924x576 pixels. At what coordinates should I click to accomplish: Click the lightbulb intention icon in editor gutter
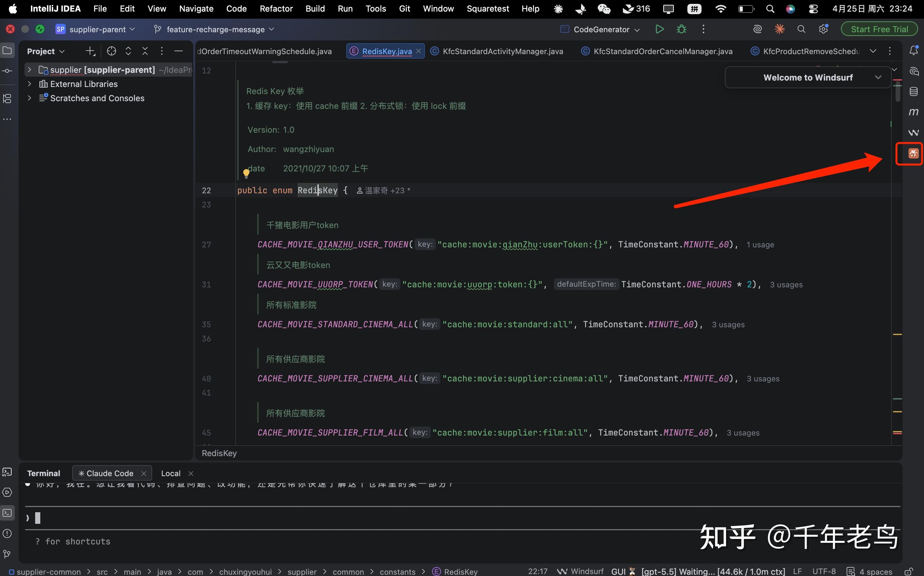pyautogui.click(x=246, y=174)
